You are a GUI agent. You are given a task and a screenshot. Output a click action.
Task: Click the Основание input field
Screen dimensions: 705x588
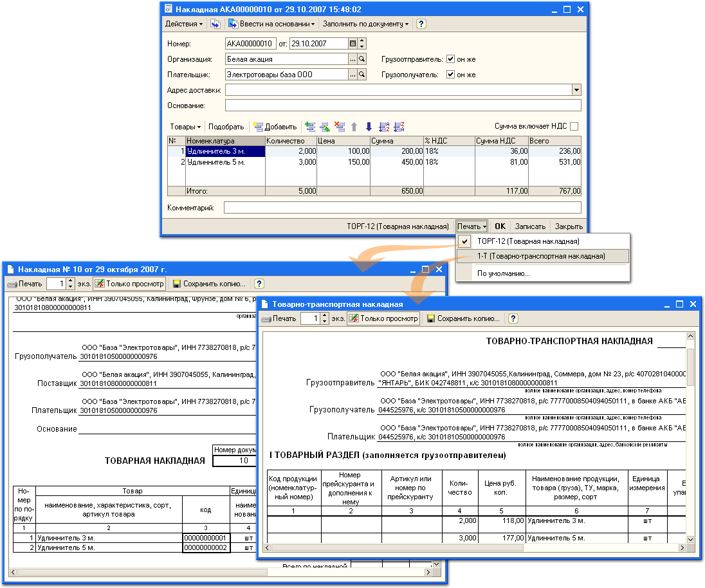coord(403,106)
